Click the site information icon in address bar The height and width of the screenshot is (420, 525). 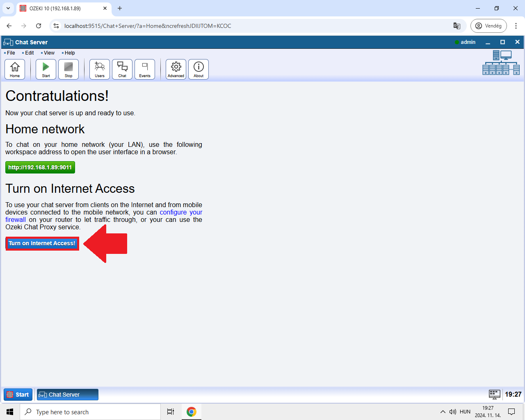coord(56,26)
